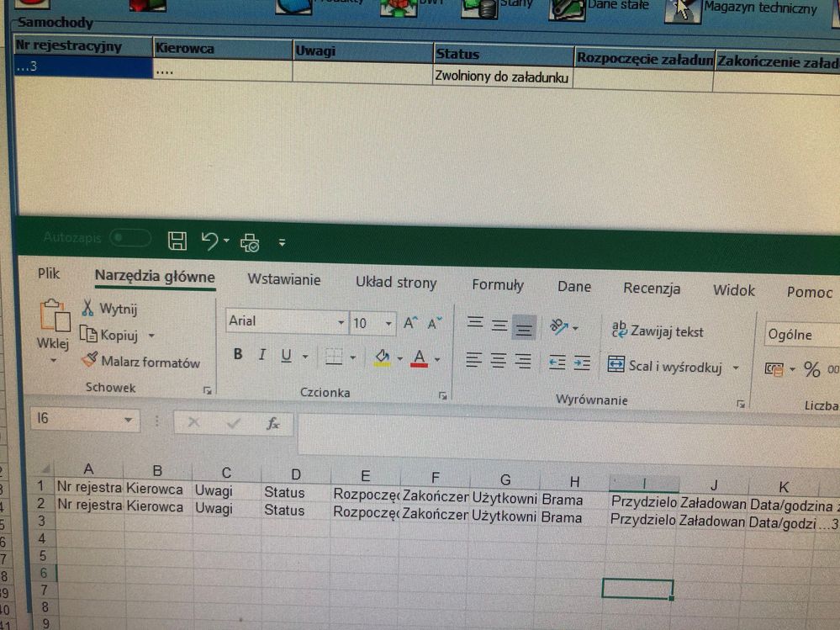Click the Select All corner triangle
Viewport: 840px width, 630px height.
click(45, 469)
